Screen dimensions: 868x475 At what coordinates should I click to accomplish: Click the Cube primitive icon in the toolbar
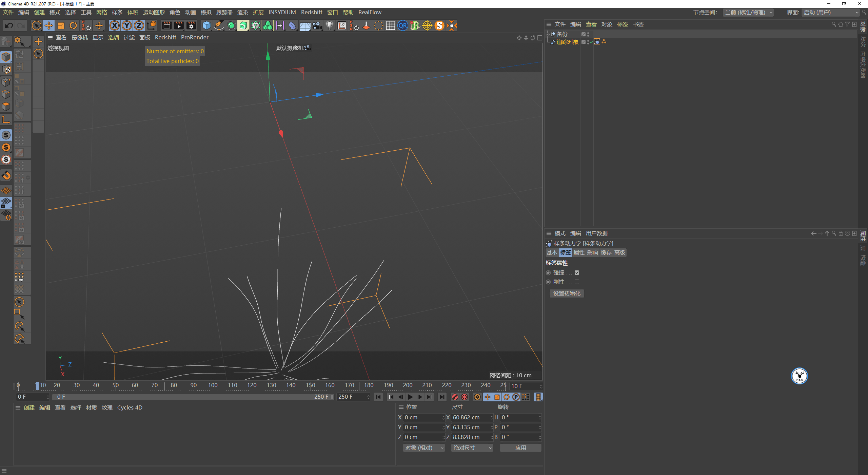click(x=206, y=25)
